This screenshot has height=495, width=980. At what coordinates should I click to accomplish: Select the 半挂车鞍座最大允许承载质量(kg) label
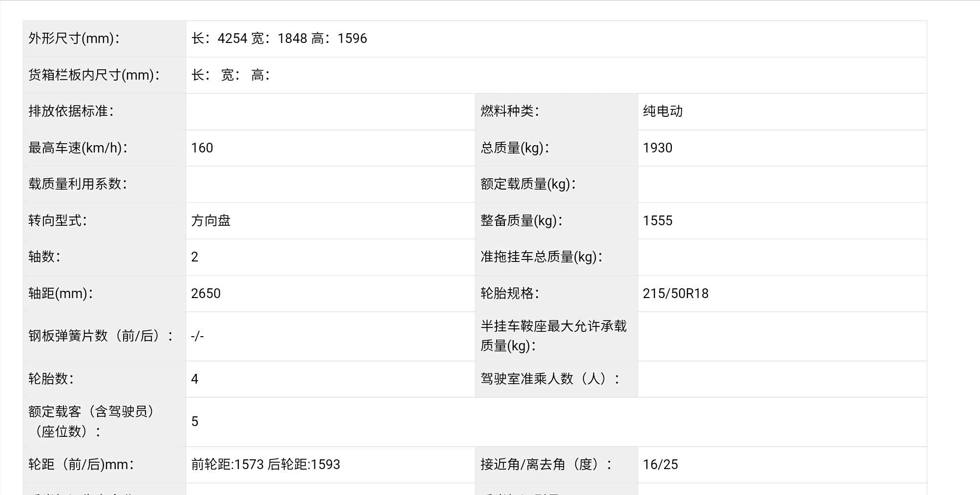[553, 336]
